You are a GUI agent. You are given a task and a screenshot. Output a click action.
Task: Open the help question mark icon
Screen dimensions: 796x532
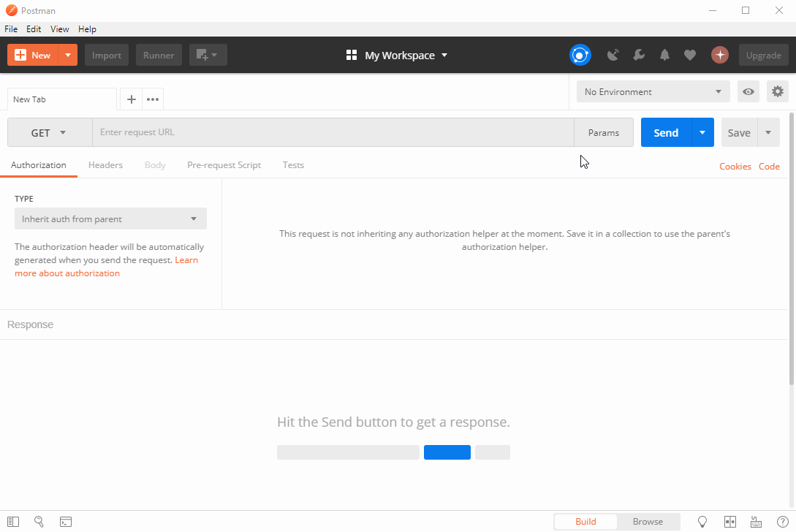click(783, 521)
